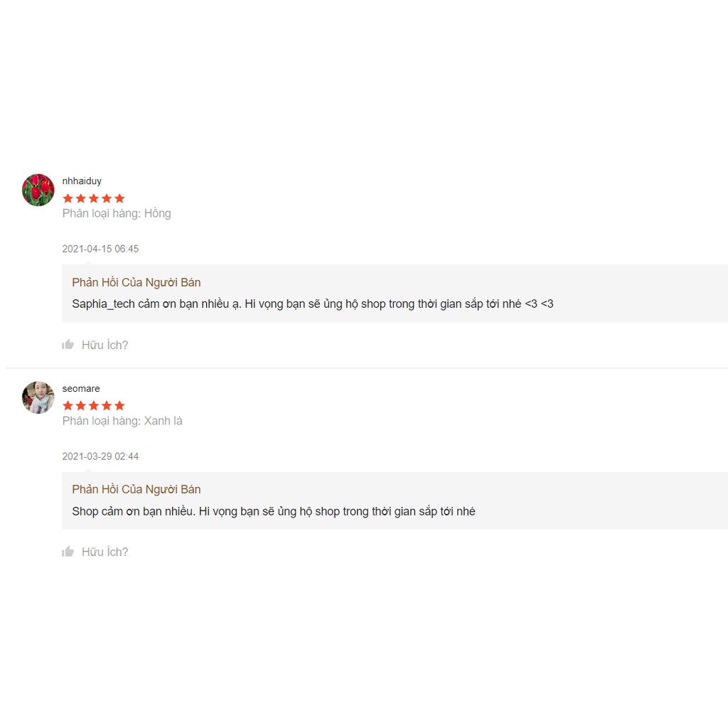Image resolution: width=728 pixels, height=728 pixels.
Task: Click 'Phản Hồi Của Người Bán' header under seomare
Action: (x=136, y=489)
